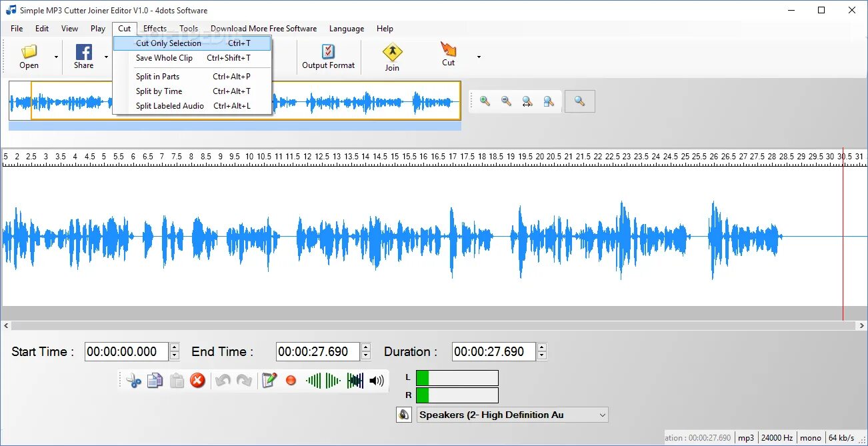Click zoom fit width magnifier with arrows
Screen dimensions: 868x446
click(x=527, y=101)
